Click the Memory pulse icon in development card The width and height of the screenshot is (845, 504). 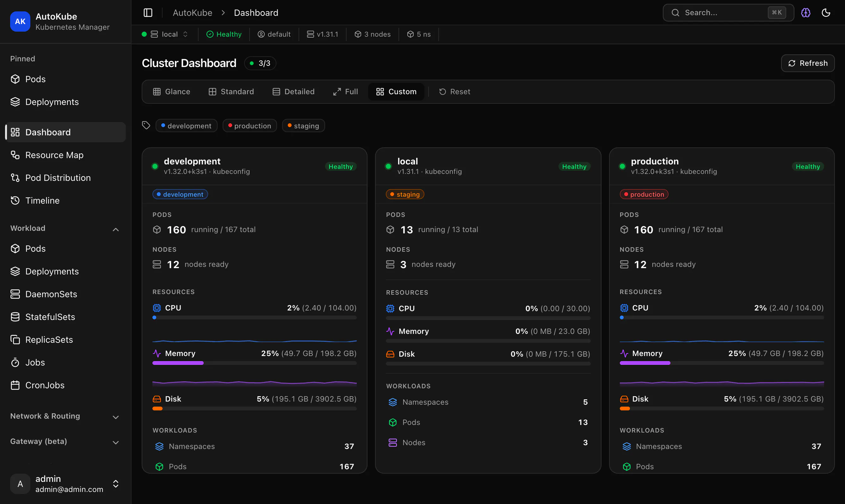[157, 353]
